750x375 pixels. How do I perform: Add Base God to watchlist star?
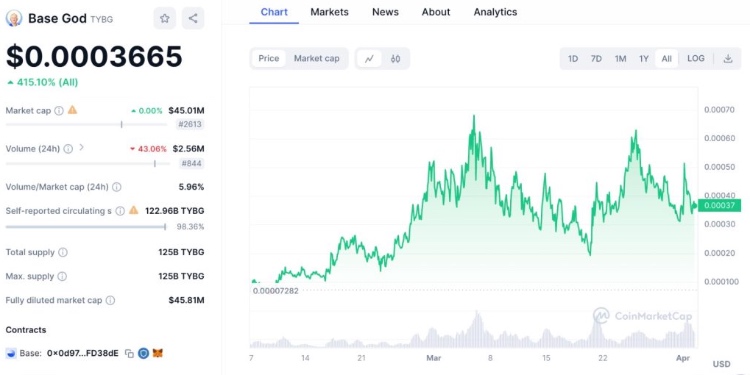(x=165, y=19)
